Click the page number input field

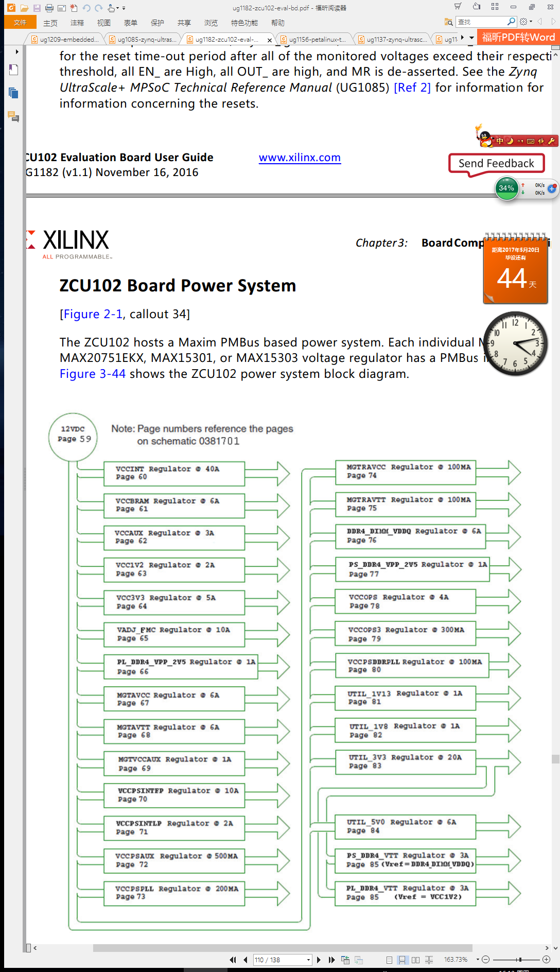279,960
